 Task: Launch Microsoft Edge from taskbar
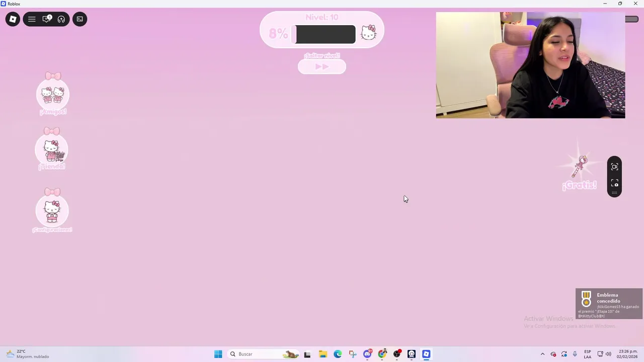tap(338, 354)
